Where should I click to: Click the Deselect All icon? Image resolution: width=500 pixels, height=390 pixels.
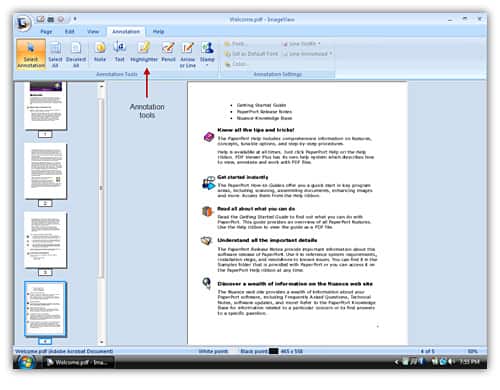(76, 54)
